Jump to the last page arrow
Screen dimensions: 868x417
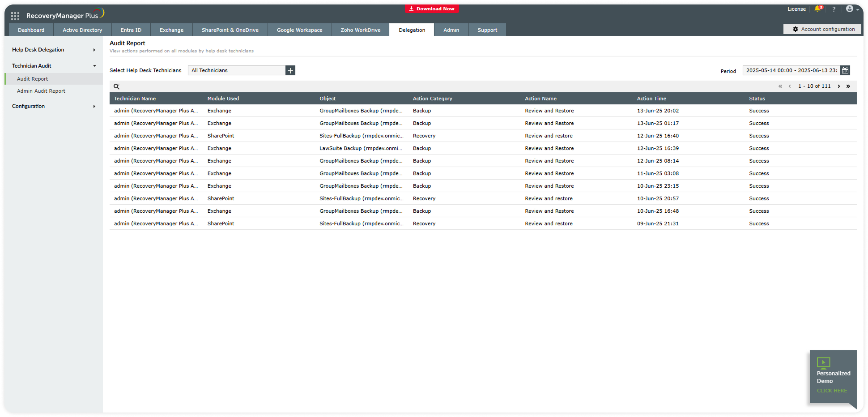(x=848, y=86)
